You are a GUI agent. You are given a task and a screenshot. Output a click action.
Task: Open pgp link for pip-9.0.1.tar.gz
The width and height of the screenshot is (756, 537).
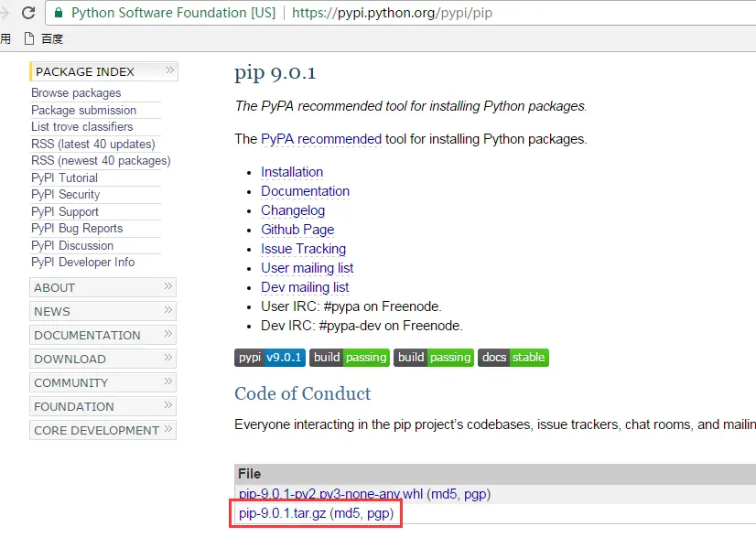[x=379, y=514]
